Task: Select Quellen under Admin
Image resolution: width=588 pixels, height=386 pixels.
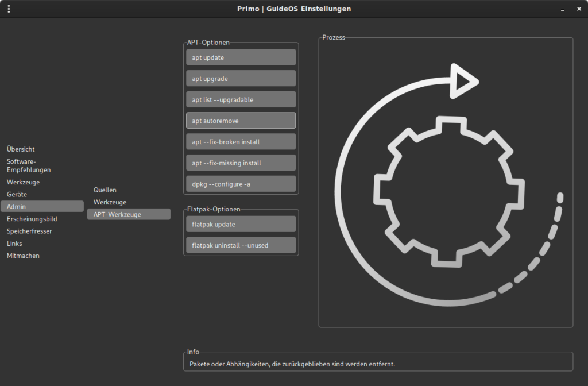Action: pos(105,190)
